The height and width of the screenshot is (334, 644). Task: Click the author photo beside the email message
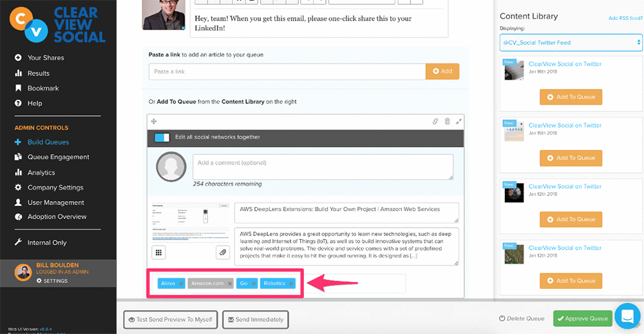coord(164,15)
